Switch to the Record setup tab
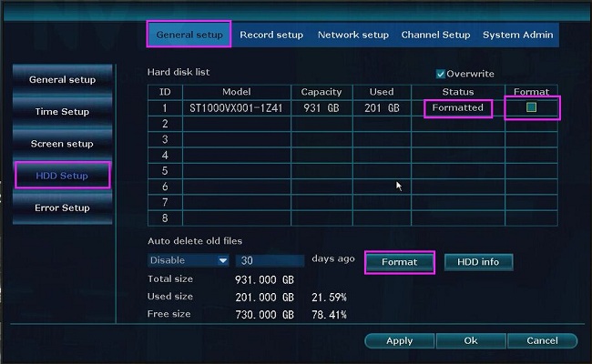Screen dimensions: 592x364 click(271, 35)
